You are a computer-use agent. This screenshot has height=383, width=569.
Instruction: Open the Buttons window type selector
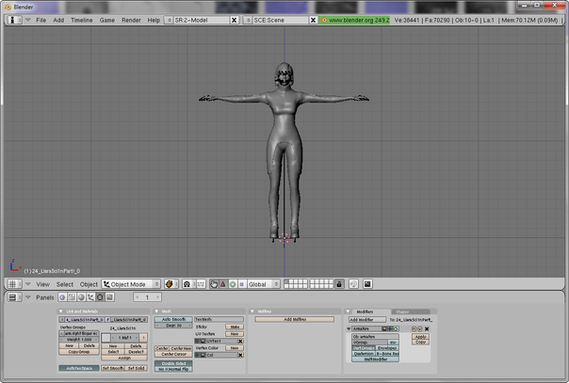14,297
